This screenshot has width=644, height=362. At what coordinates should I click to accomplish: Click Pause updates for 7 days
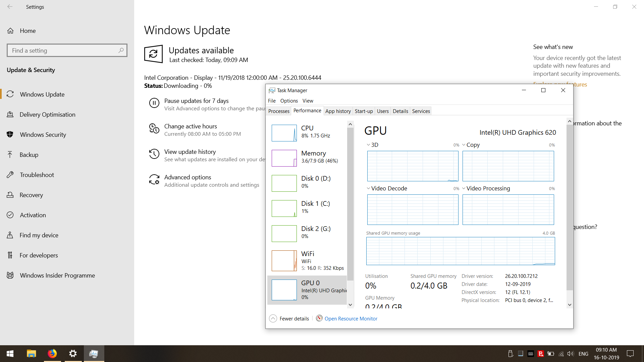pyautogui.click(x=196, y=101)
